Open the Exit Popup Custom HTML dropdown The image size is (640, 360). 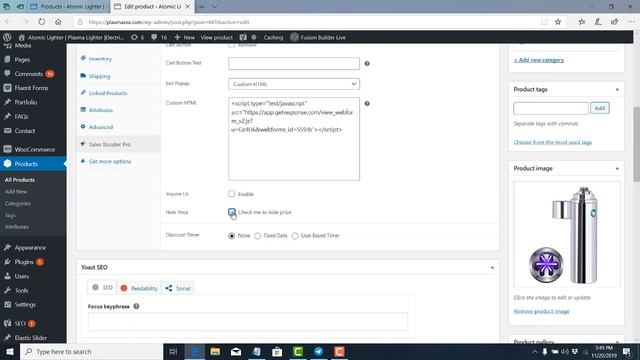click(x=294, y=84)
